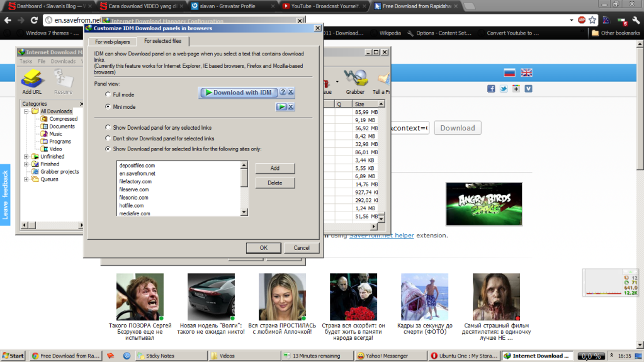
Task: Open the Tasks menu in IDM
Action: [x=25, y=61]
